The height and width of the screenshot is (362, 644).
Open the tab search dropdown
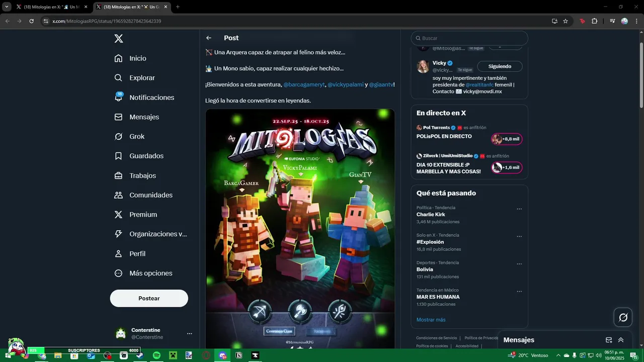(x=7, y=7)
